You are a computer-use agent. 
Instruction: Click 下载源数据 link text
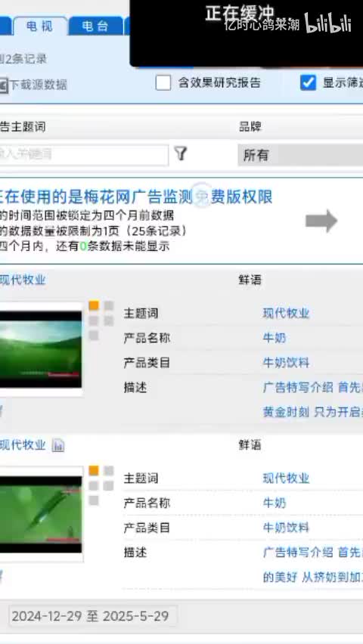pos(39,85)
